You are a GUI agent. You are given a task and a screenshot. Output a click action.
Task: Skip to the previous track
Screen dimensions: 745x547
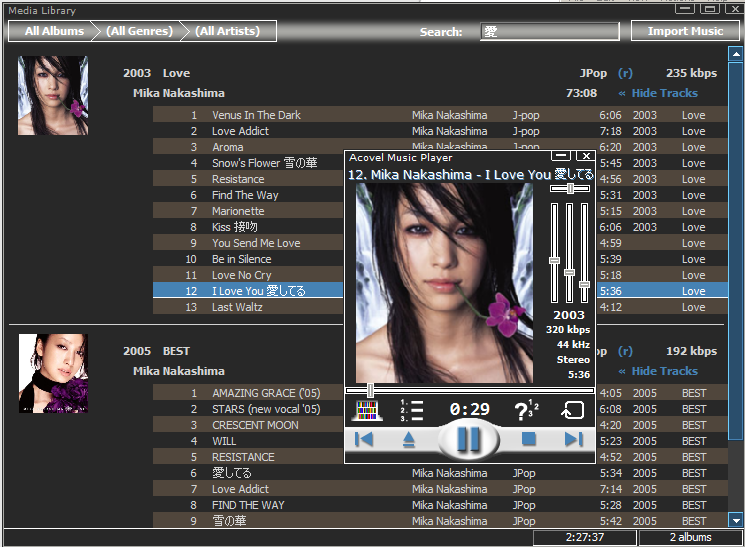[x=363, y=439]
